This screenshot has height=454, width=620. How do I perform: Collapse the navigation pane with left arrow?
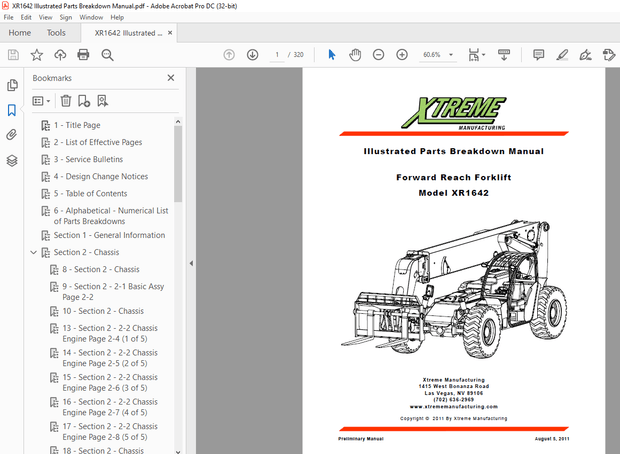191,263
